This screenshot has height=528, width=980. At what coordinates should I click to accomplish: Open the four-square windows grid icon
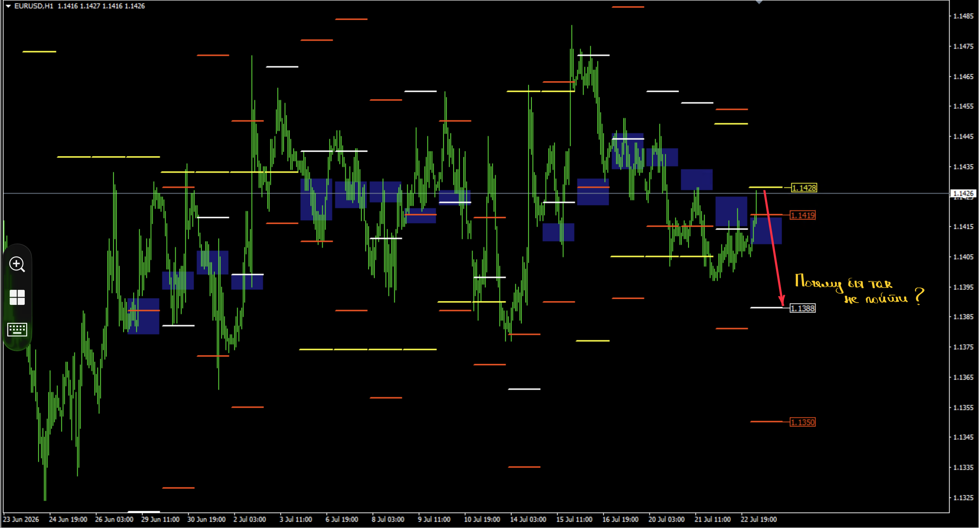coord(17,297)
